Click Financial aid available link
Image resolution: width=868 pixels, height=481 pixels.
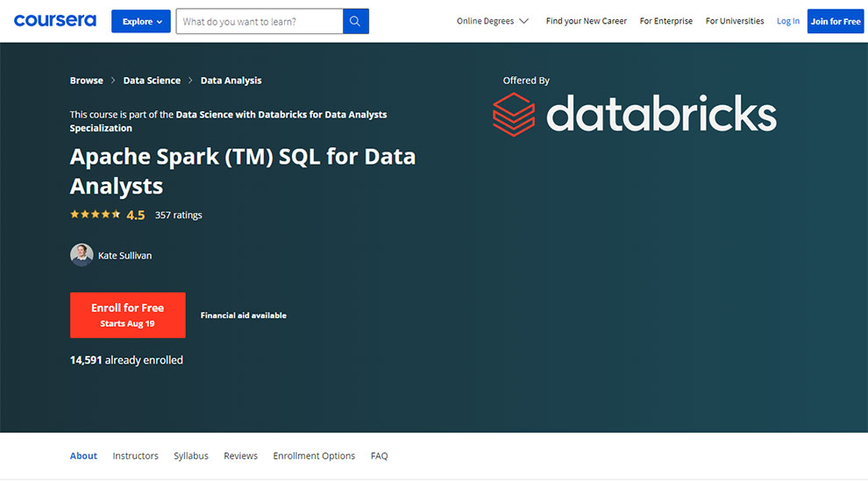244,315
